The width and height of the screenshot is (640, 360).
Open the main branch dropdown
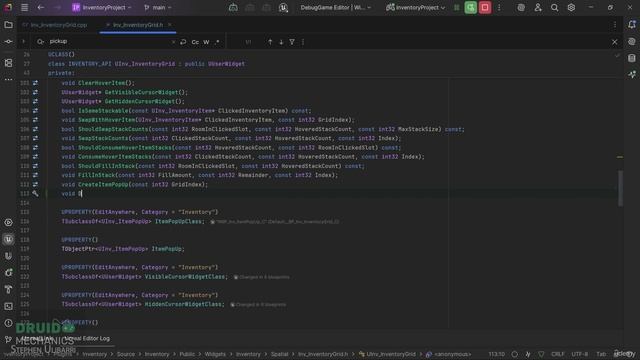(158, 7)
